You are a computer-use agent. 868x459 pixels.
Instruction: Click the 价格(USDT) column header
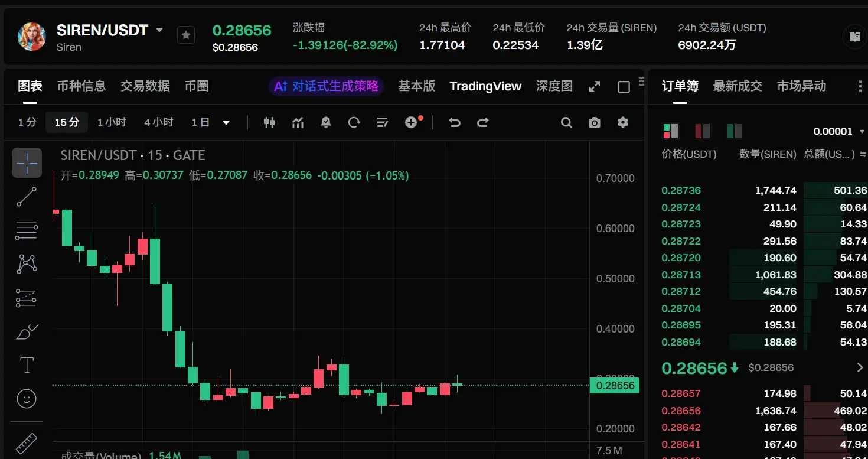689,154
